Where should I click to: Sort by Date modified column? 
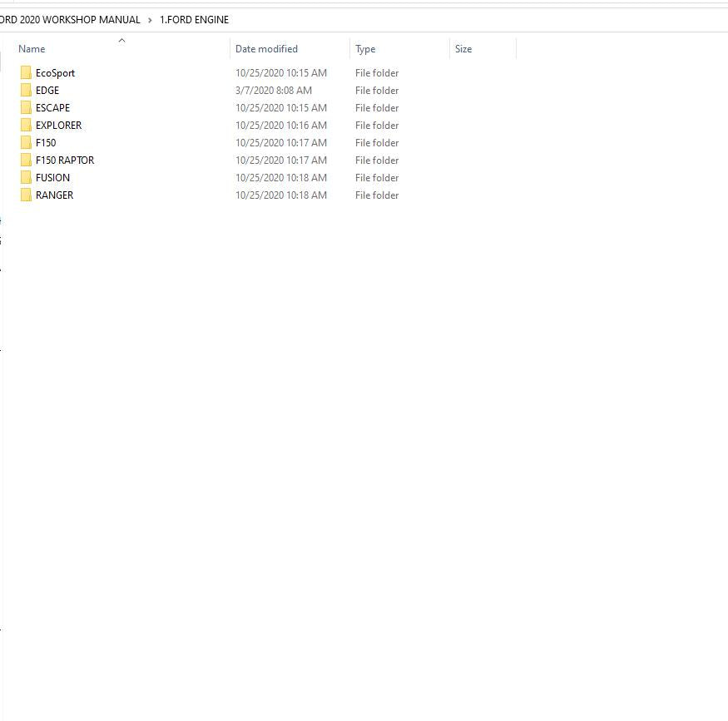click(x=266, y=49)
